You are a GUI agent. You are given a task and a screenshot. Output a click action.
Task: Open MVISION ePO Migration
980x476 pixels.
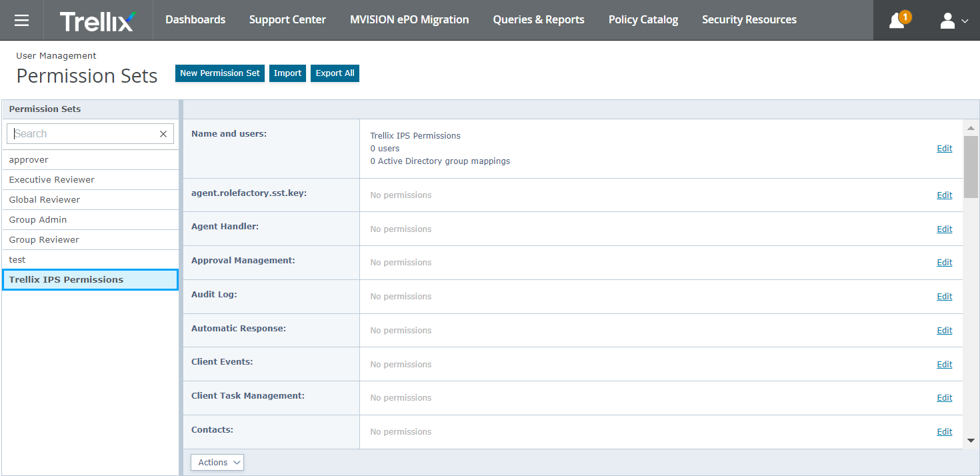409,20
